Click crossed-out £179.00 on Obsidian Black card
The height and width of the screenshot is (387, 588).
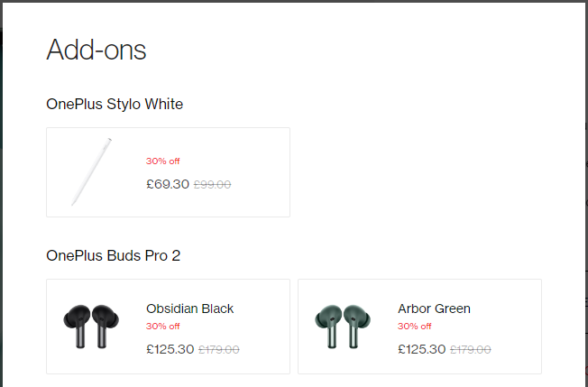219,350
